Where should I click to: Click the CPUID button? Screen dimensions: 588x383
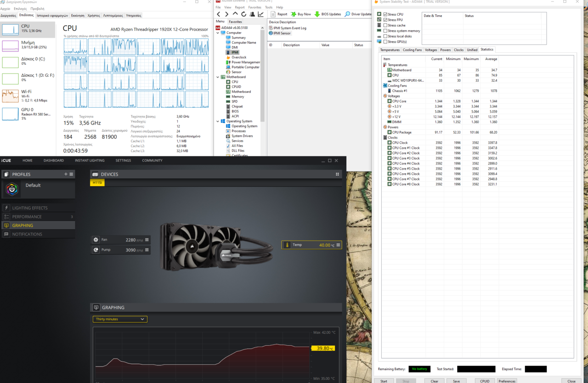click(x=485, y=381)
